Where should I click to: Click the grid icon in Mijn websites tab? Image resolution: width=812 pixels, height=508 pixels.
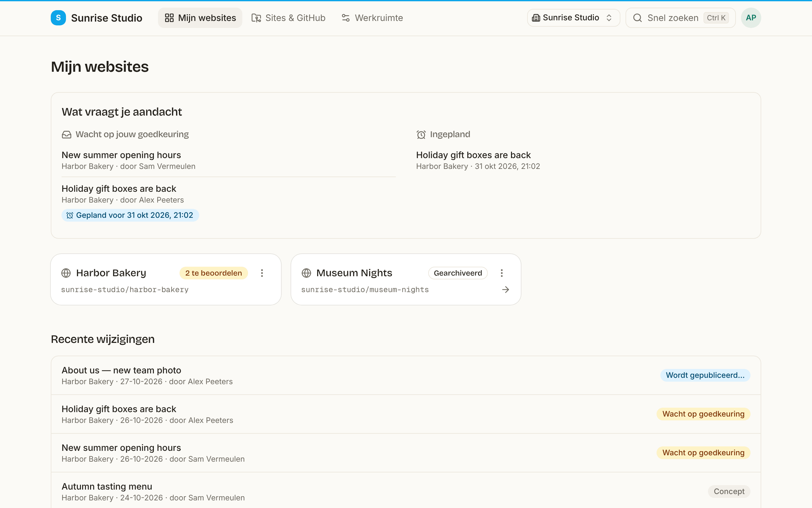[x=169, y=18]
